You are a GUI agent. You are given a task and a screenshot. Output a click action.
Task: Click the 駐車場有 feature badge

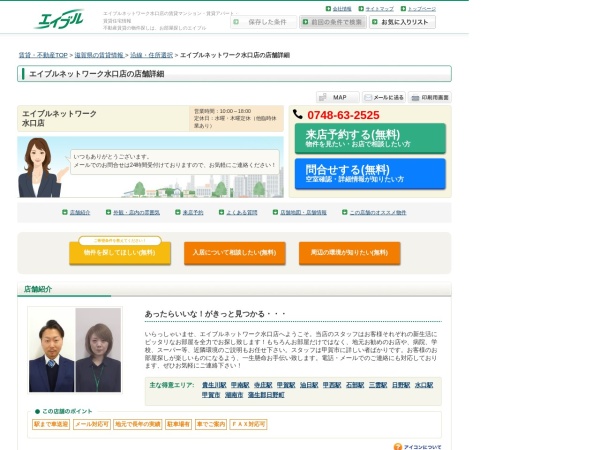tap(178, 424)
